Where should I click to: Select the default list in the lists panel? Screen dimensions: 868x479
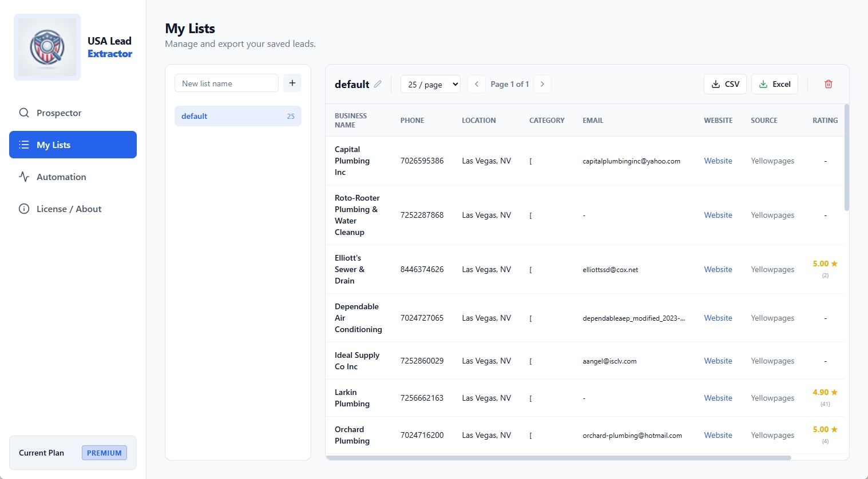(x=237, y=116)
